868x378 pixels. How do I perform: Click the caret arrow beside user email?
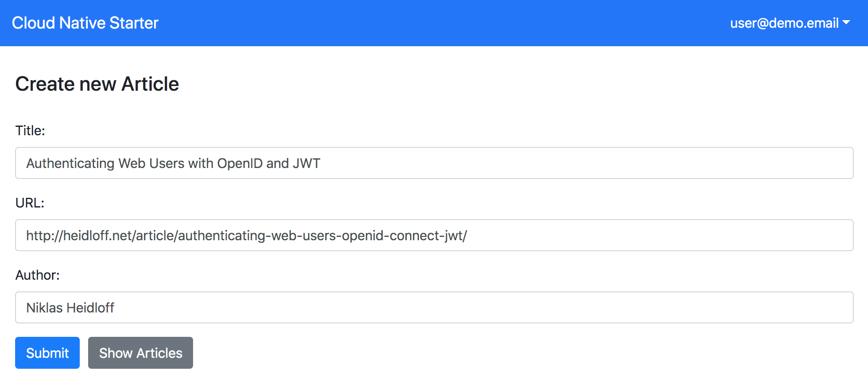pos(846,23)
